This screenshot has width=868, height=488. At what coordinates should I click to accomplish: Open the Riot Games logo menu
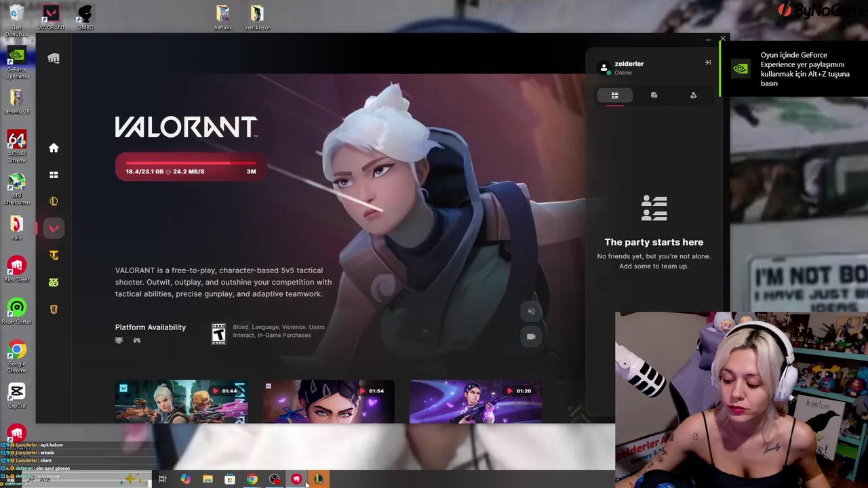[54, 58]
